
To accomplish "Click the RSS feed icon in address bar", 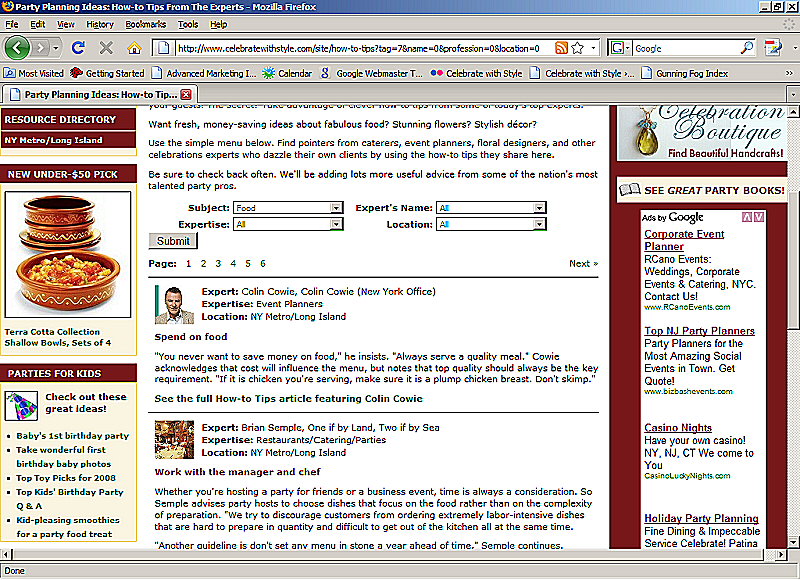I will pos(561,47).
